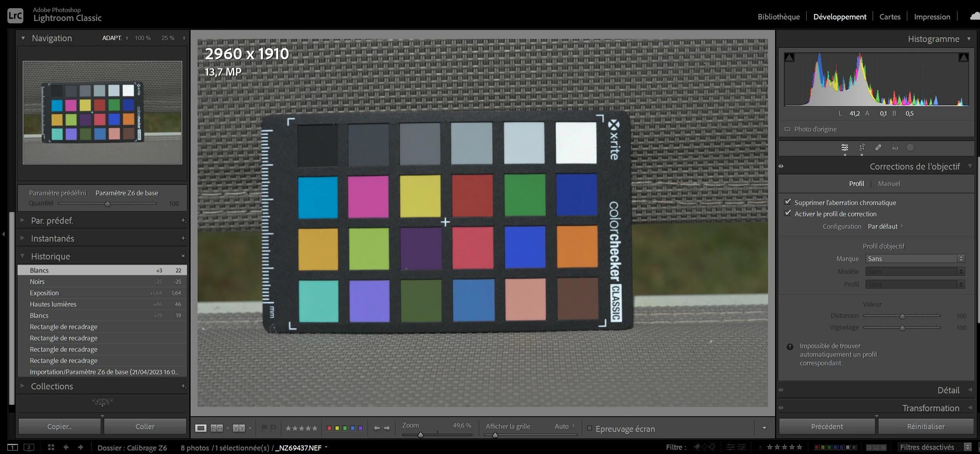980x454 pixels.
Task: Apply the red color label swatch
Action: coord(329,428)
